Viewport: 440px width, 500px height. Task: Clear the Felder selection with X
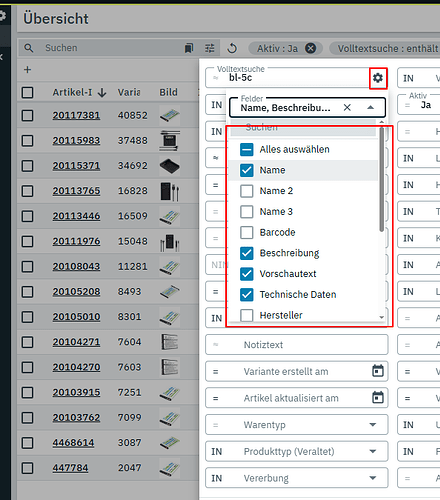click(347, 107)
